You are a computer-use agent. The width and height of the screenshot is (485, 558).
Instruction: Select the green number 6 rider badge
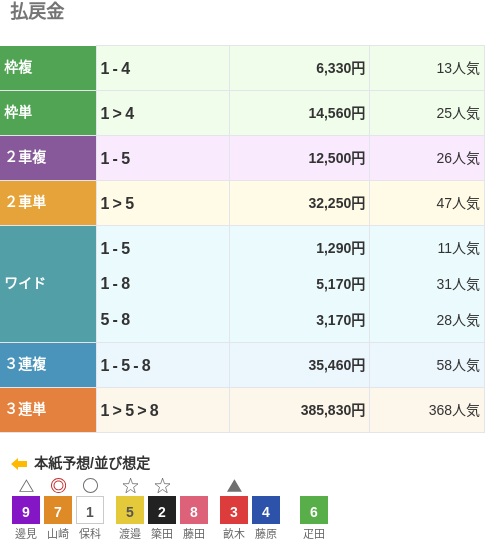pos(314,510)
